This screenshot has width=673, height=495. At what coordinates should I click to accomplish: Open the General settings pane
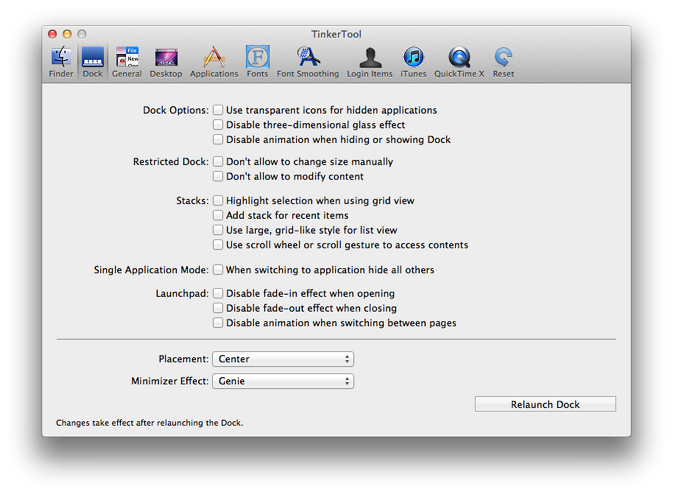pyautogui.click(x=127, y=62)
